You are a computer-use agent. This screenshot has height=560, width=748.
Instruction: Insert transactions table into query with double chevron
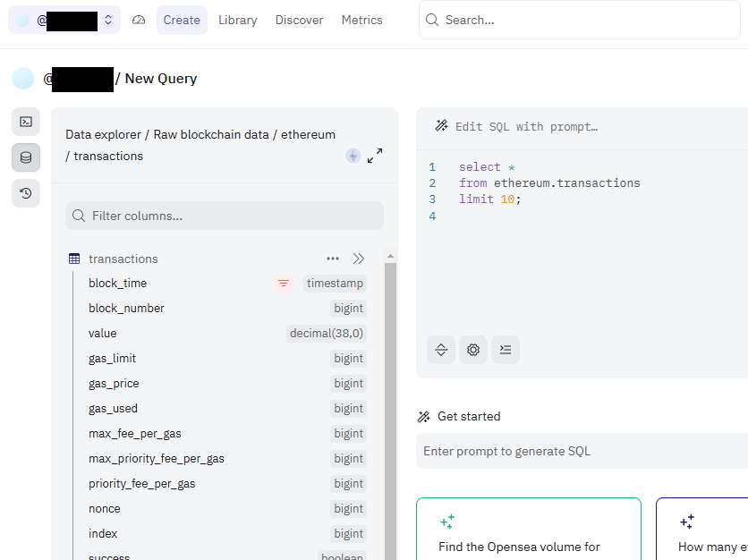(x=358, y=259)
